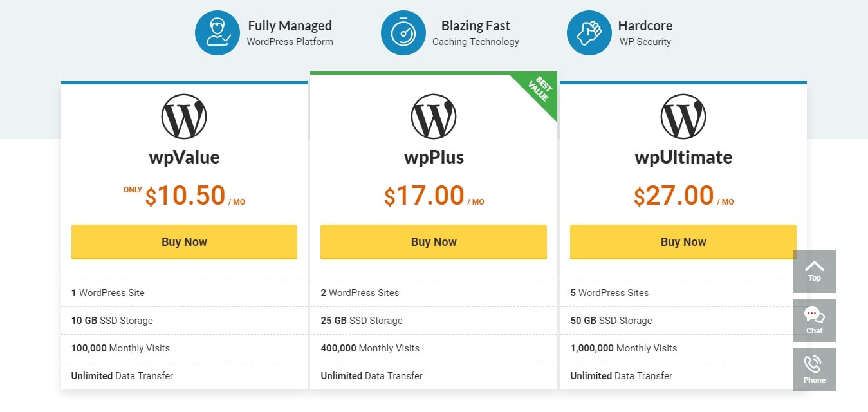Click the 400,000 Monthly Visits feature row

[x=434, y=348]
